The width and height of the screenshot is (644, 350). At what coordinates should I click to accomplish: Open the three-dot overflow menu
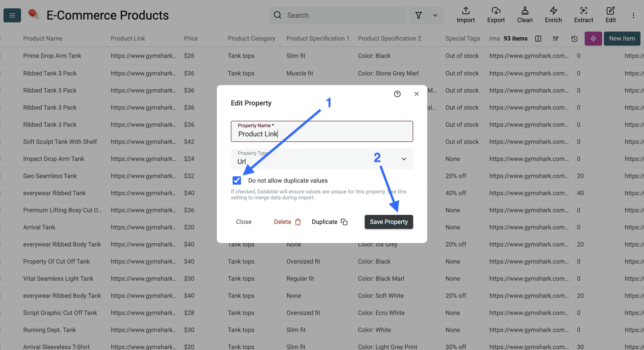(x=633, y=15)
